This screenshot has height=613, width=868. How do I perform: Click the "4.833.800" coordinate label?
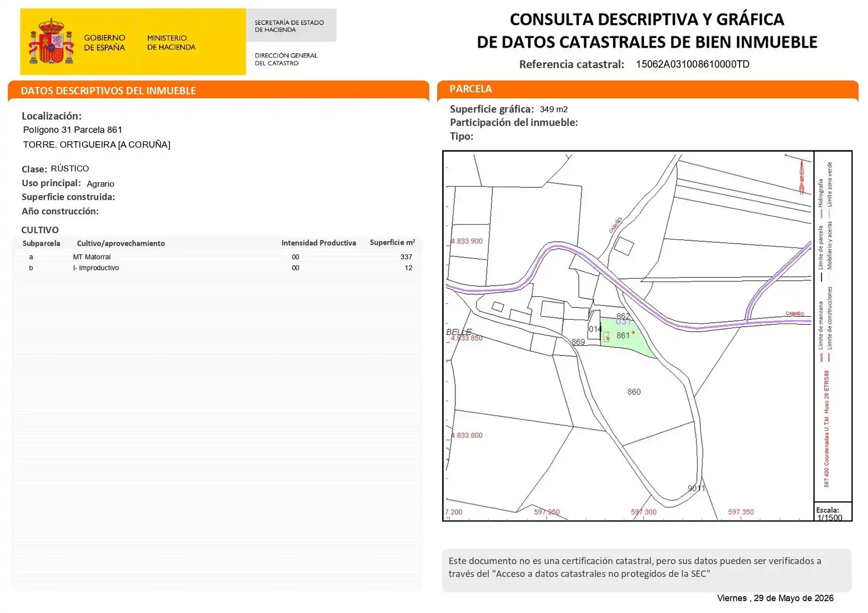tap(467, 435)
